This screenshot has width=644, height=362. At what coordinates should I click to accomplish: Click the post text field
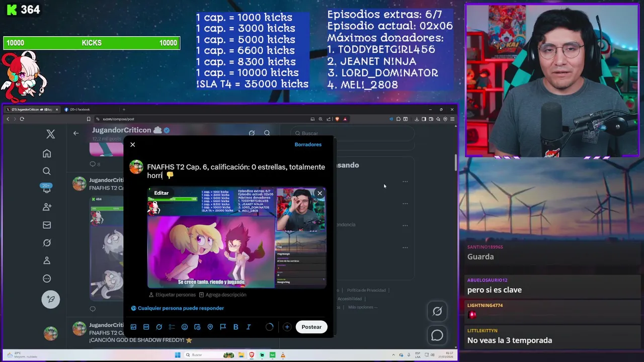236,171
